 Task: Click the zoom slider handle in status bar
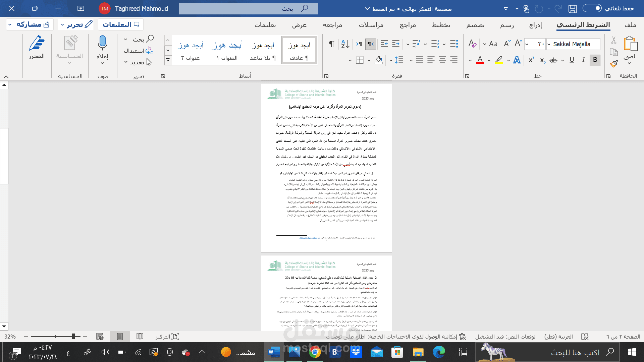click(x=73, y=337)
